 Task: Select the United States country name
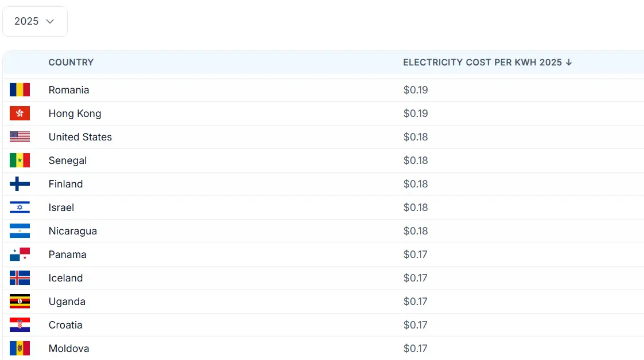coord(80,137)
